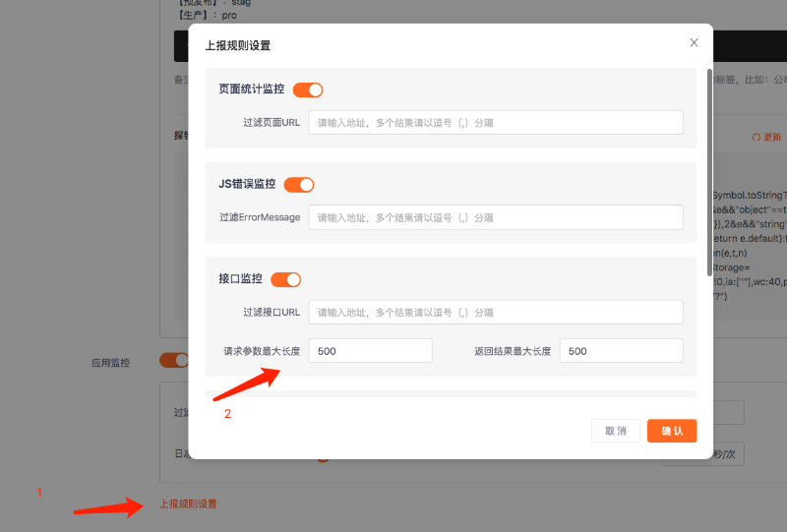Close the 上报规则设置 dialog
The height and width of the screenshot is (532, 787).
coord(694,42)
